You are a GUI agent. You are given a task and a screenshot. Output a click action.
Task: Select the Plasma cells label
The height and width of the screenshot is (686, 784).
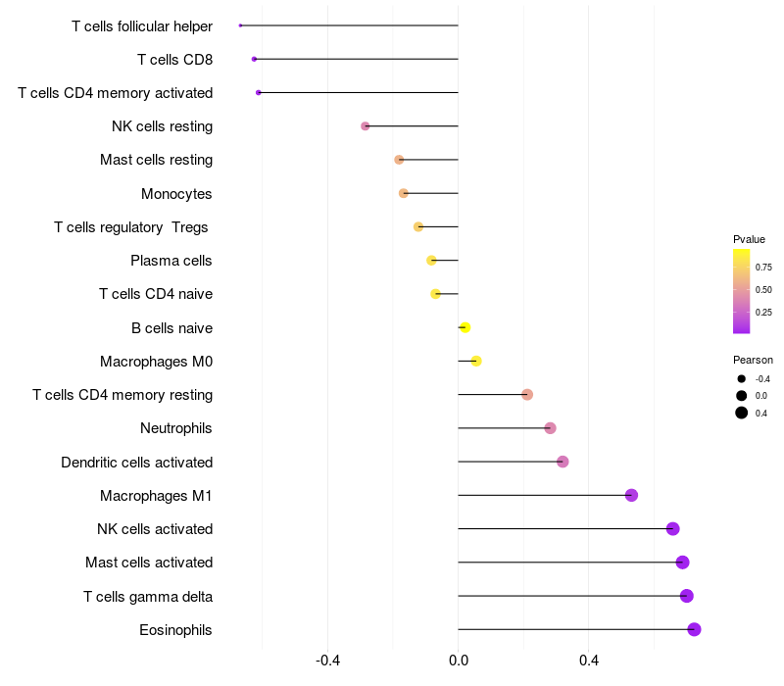point(171,261)
